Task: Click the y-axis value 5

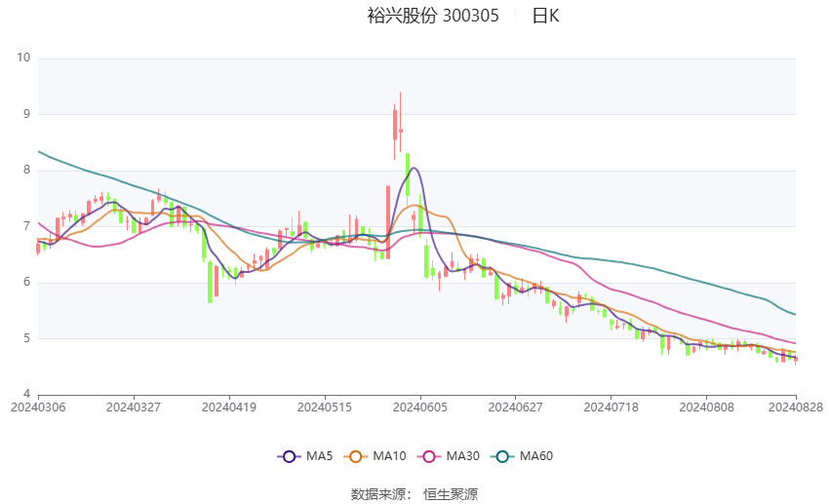Action: pos(27,338)
